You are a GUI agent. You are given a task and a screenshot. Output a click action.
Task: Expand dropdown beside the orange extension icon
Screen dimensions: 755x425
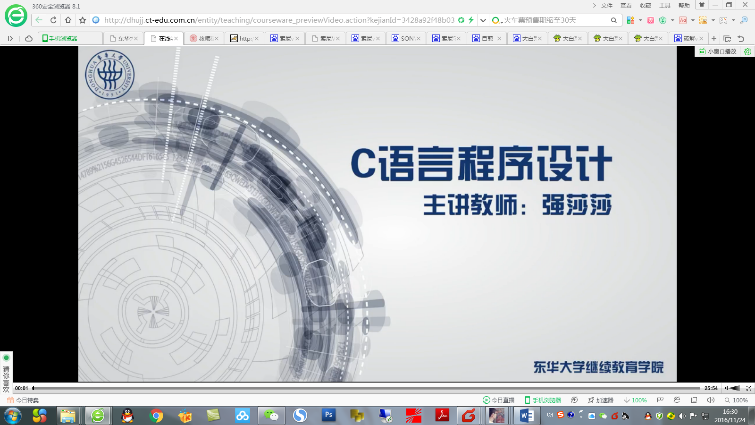coord(713,20)
